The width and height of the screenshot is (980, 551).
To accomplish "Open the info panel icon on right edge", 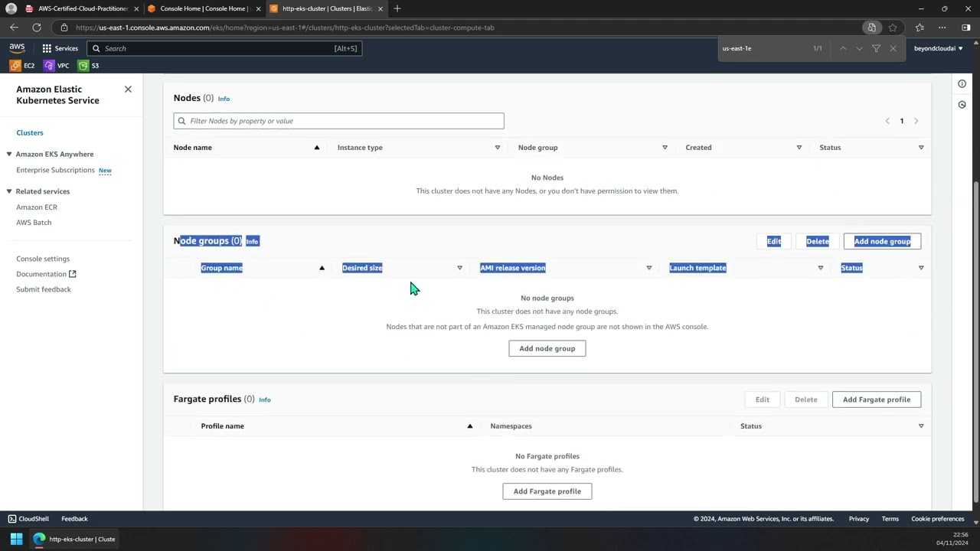I will coord(962,83).
